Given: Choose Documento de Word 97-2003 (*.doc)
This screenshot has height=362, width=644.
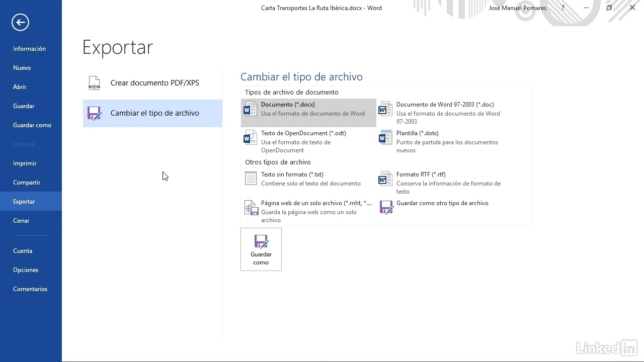Looking at the screenshot, I should [x=444, y=113].
